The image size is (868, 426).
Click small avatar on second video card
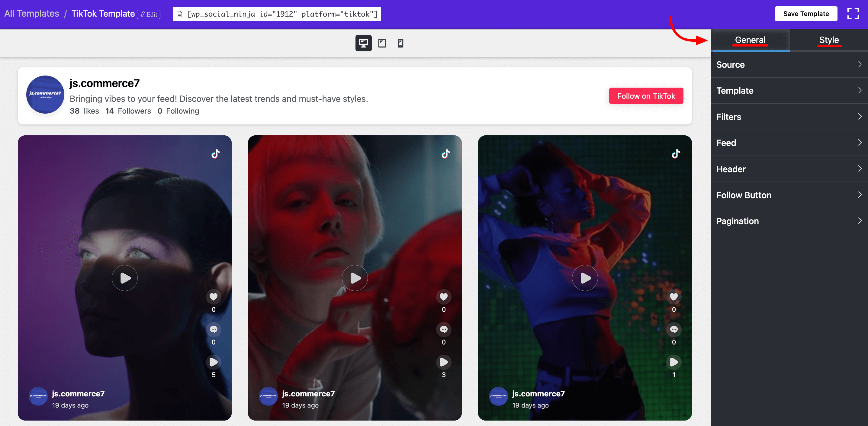click(268, 396)
